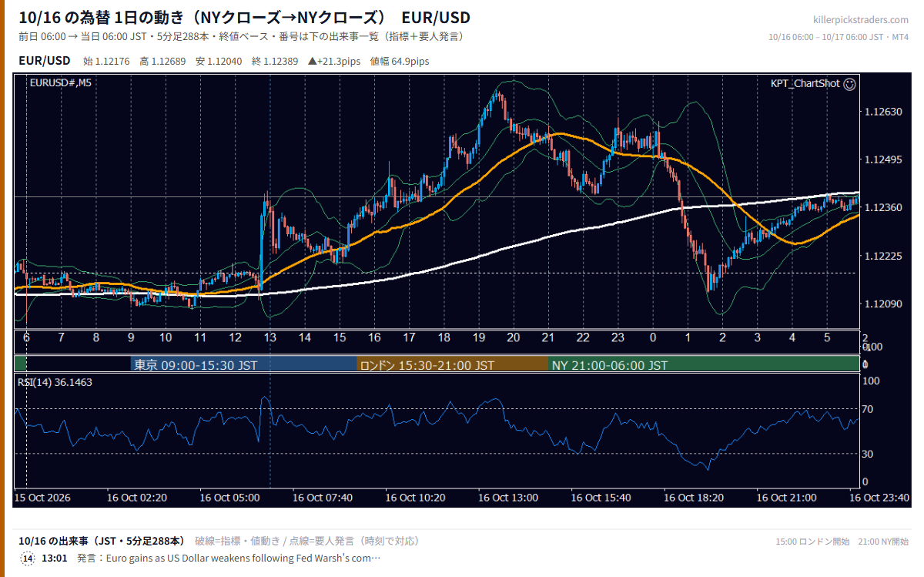The height and width of the screenshot is (577, 924).
Task: Click the 破線=指標・値動き legend text
Action: tap(236, 541)
